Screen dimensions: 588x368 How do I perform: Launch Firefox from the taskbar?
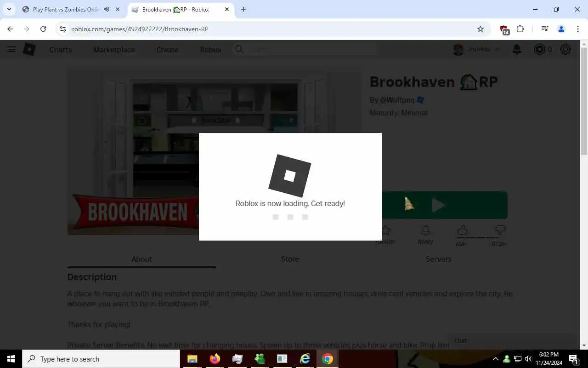point(215,359)
